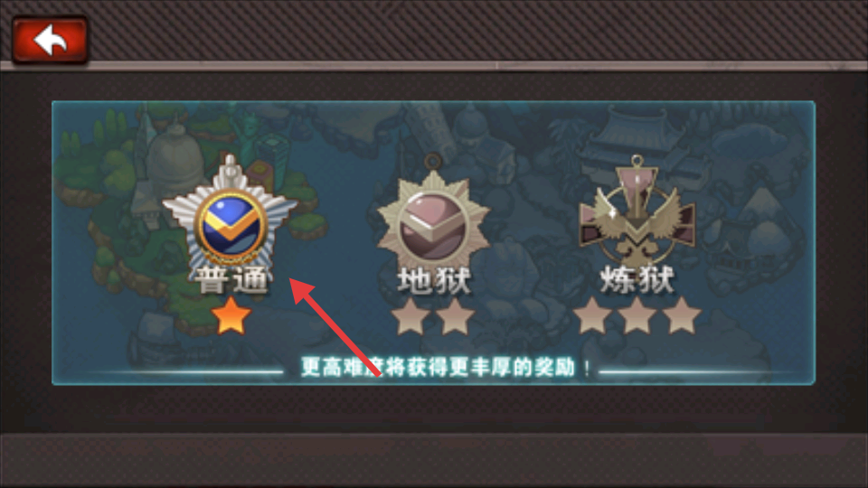Tap the first star under 炼狱
Screen dimensions: 868x488
pyautogui.click(x=592, y=315)
